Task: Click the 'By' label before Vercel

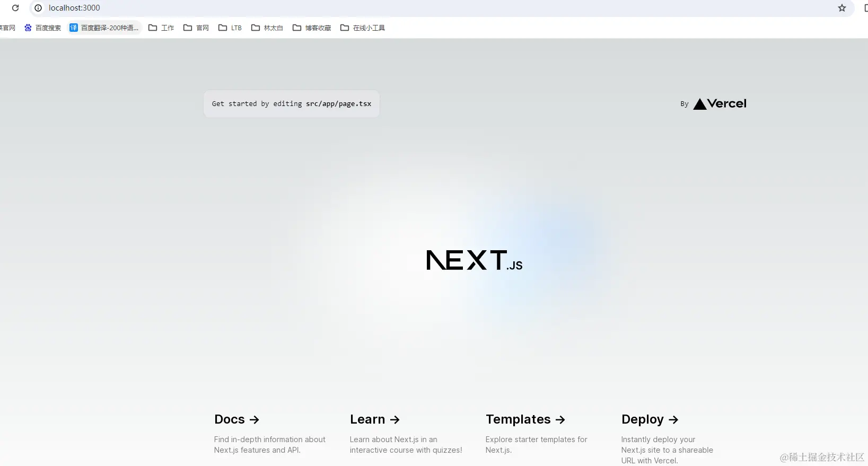Action: point(685,104)
